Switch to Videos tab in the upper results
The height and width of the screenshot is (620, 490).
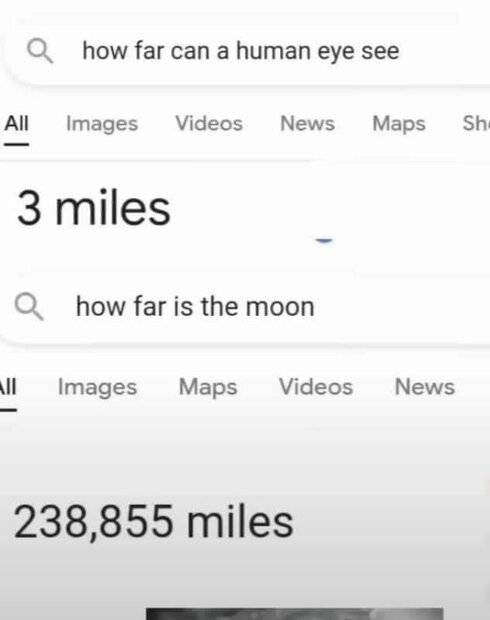209,123
